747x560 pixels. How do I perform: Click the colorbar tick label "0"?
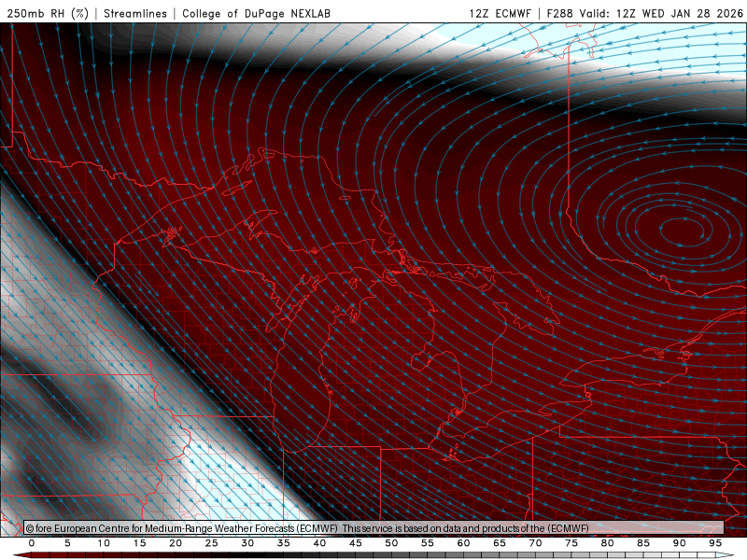(x=32, y=543)
